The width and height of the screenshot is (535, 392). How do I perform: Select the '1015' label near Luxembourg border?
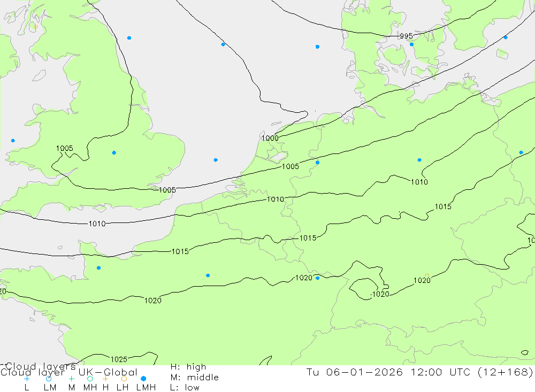pos(308,238)
